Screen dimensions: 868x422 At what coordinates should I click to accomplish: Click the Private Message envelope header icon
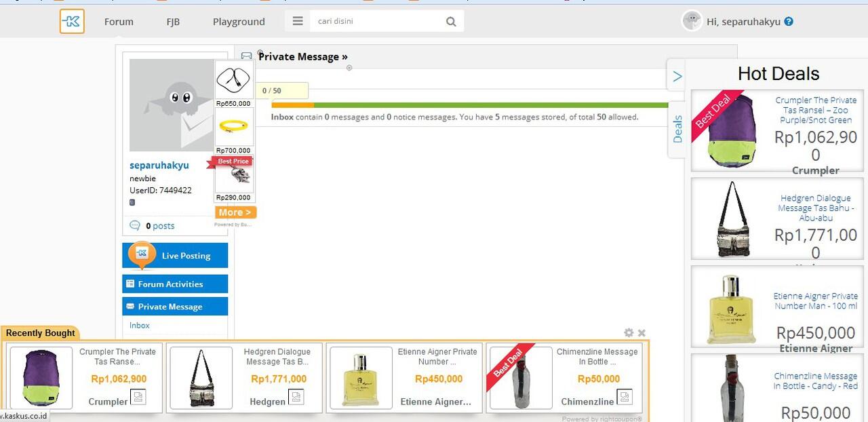(x=247, y=56)
